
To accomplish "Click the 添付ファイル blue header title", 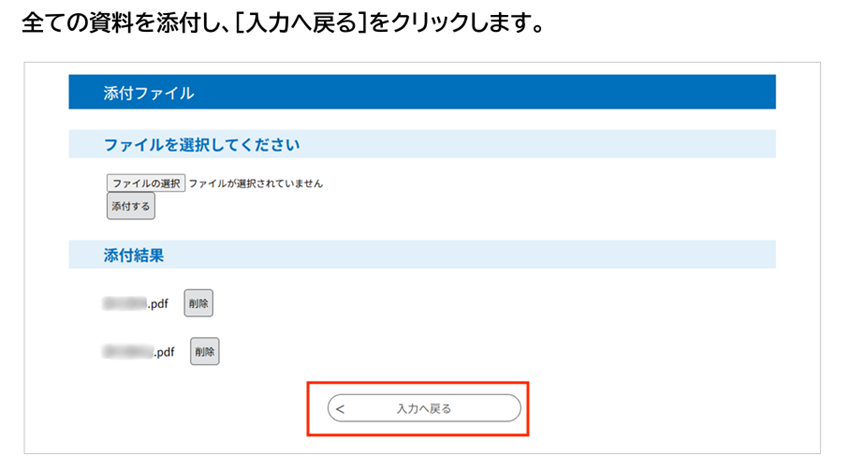I will (148, 93).
